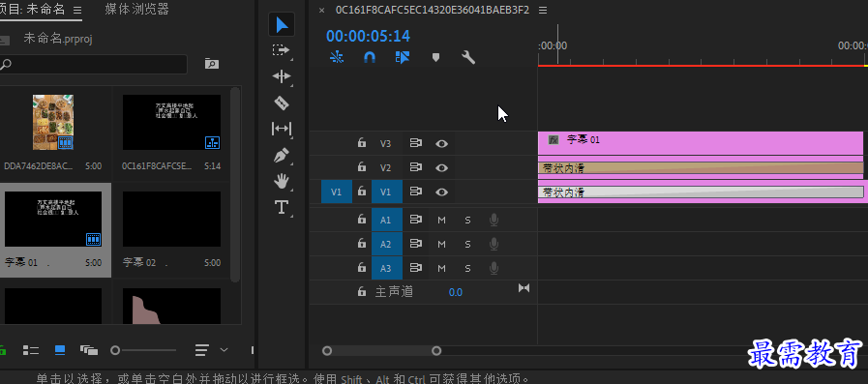The width and height of the screenshot is (868, 384).
Task: Select the Ripple Edit tool
Action: pyautogui.click(x=282, y=76)
